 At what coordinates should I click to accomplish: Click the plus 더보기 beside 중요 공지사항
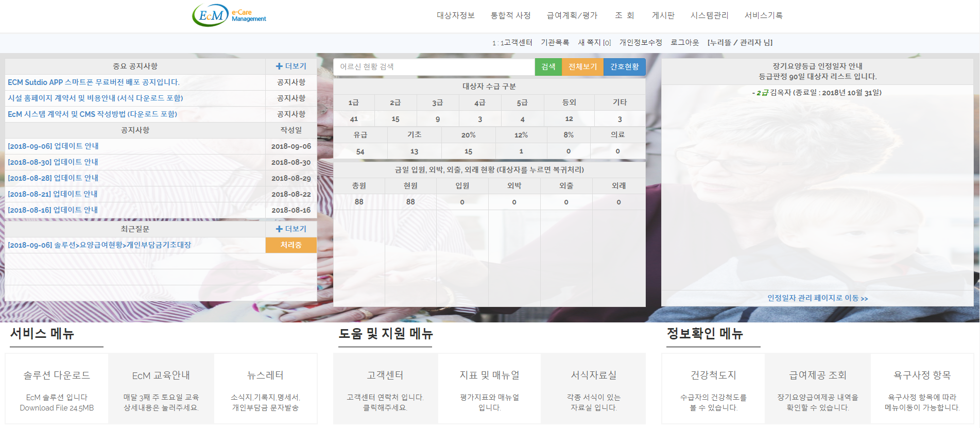(291, 66)
